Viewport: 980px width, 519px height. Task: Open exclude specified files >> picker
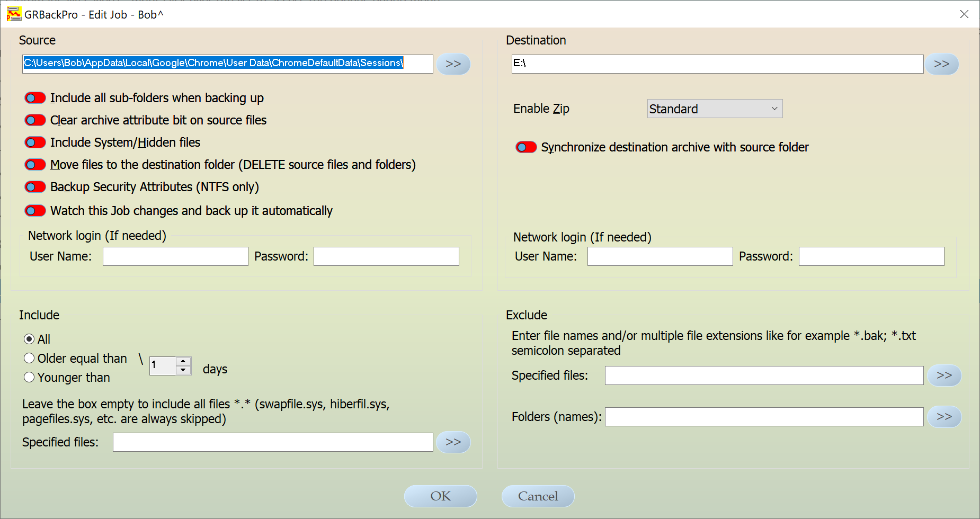pos(944,375)
